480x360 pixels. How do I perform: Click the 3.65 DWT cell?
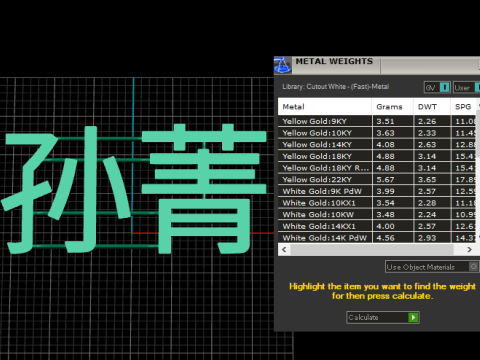432,180
